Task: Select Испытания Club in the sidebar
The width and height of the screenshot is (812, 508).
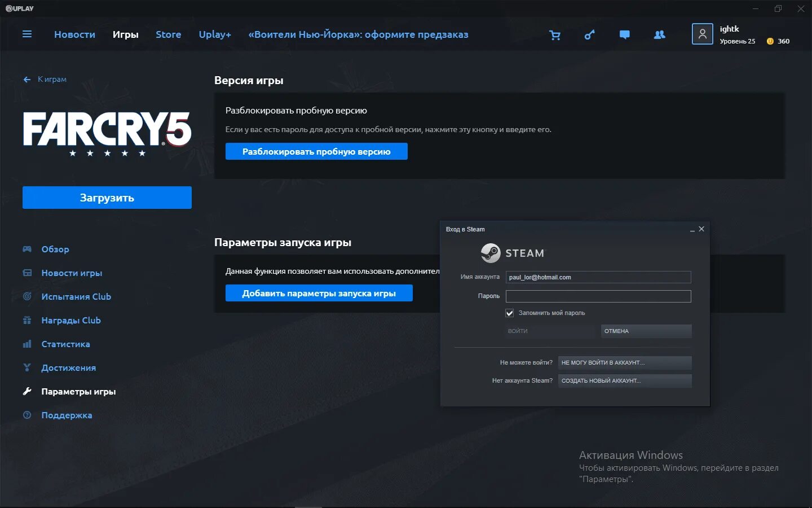Action: [76, 296]
